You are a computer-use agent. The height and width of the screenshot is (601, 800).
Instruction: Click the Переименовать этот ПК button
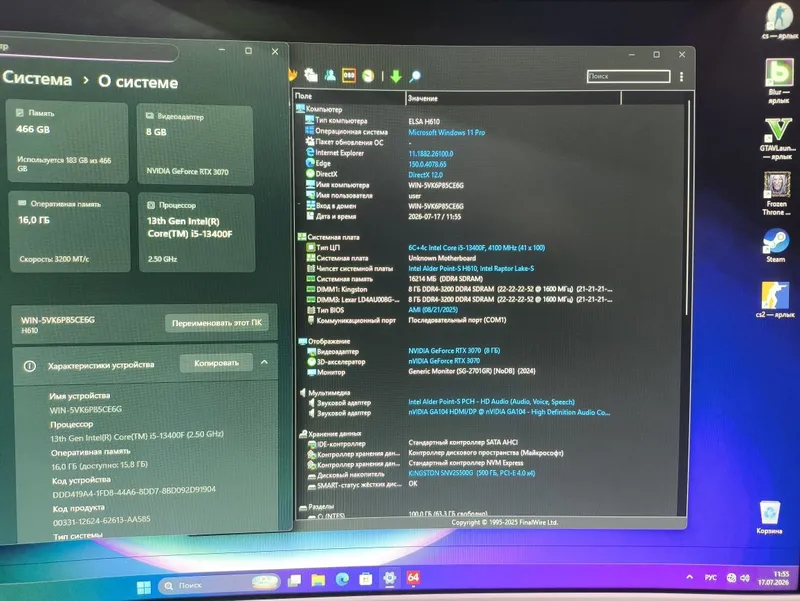[x=217, y=323]
